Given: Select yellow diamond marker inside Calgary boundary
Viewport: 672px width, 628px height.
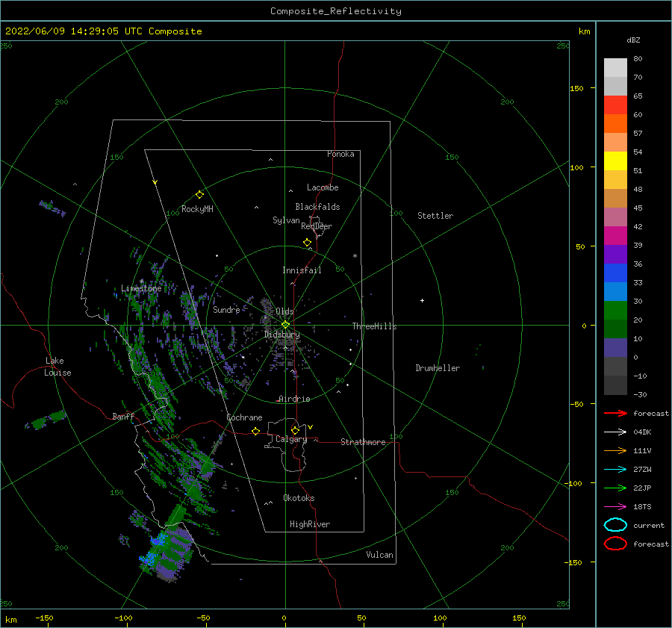Looking at the screenshot, I should point(295,430).
